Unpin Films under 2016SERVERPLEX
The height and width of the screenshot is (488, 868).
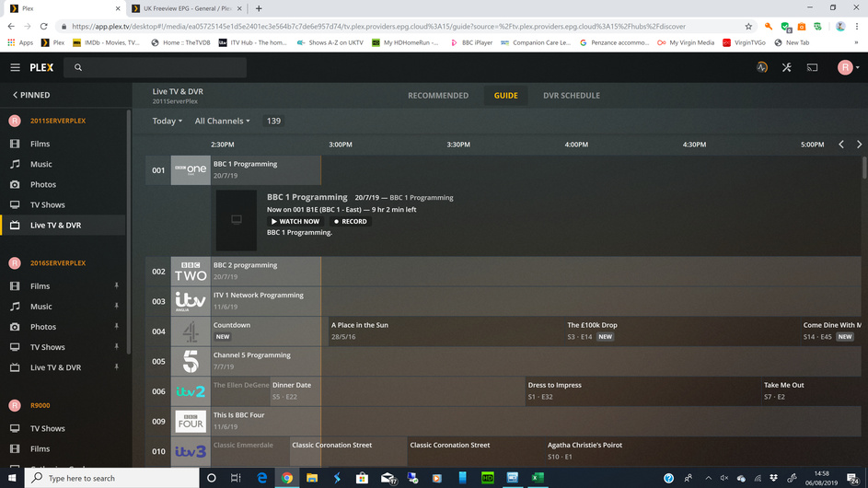pos(116,285)
